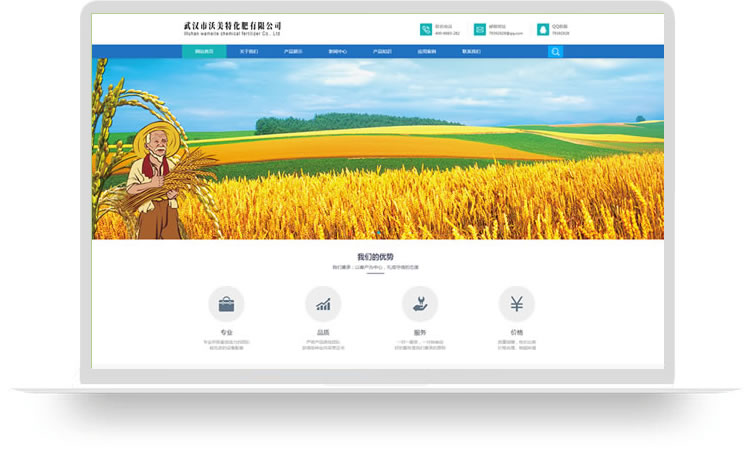Viewport: 751px width, 462px height.
Task: Click the 专业 label text under briefcase icon
Action: (226, 332)
